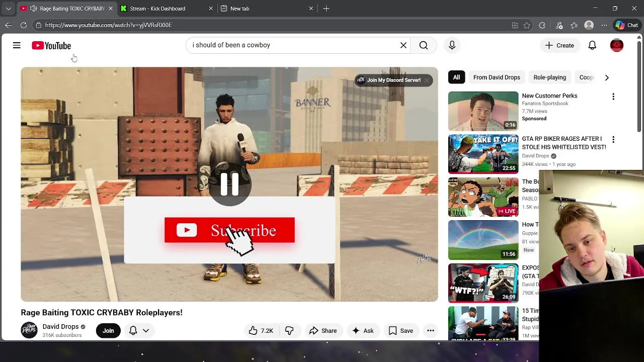644x362 pixels.
Task: Reload the page with refresh icon
Action: click(x=24, y=25)
